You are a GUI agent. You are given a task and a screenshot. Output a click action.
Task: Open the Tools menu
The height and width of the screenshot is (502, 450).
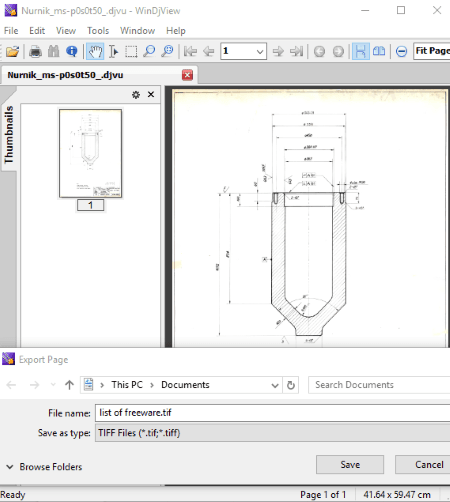(98, 31)
